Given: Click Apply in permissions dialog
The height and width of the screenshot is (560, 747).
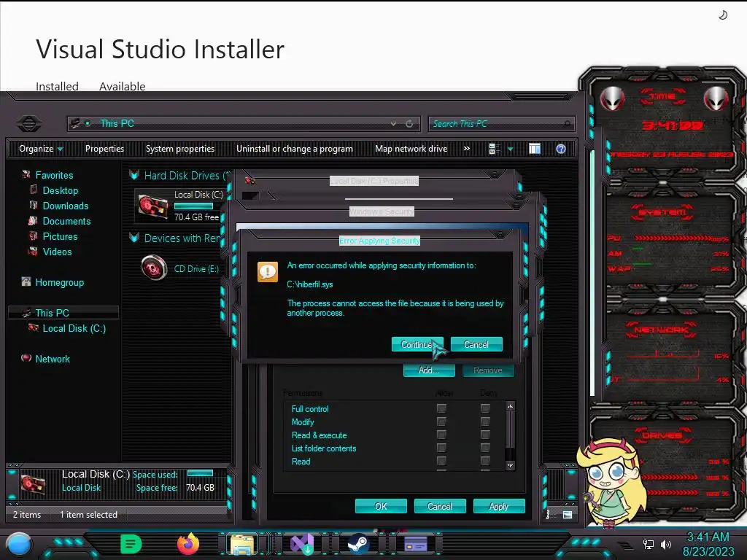Looking at the screenshot, I should point(499,506).
